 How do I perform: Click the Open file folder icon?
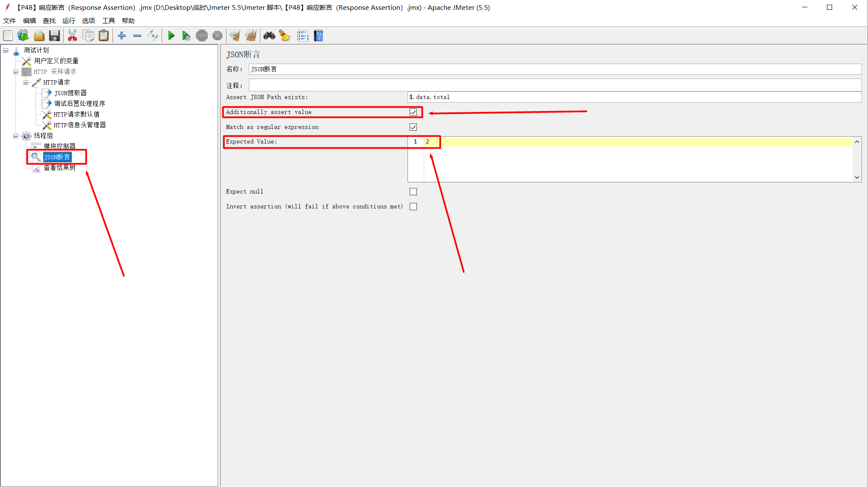pos(39,36)
